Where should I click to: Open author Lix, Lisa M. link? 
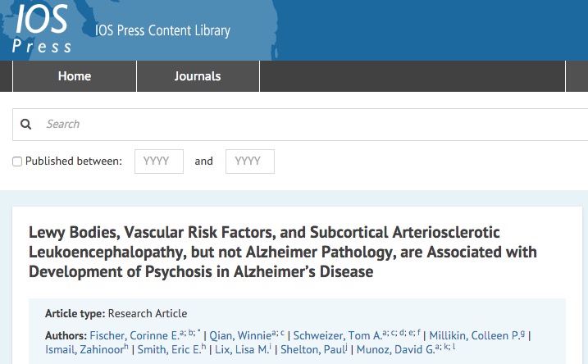click(x=242, y=350)
